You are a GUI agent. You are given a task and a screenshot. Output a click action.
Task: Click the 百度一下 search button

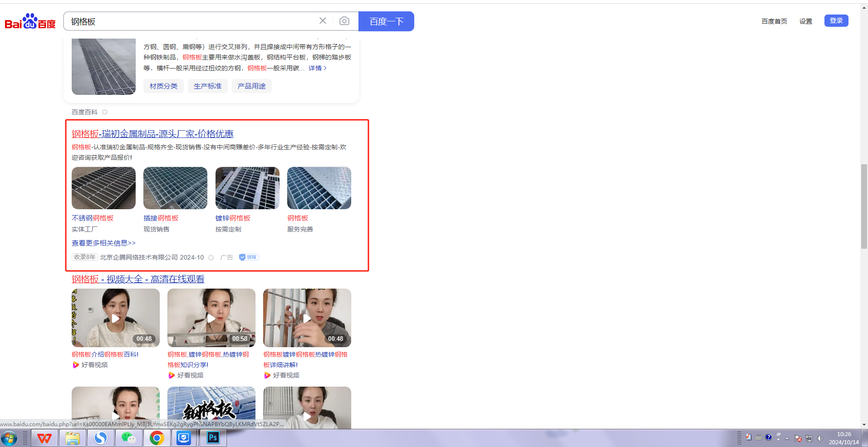click(386, 21)
